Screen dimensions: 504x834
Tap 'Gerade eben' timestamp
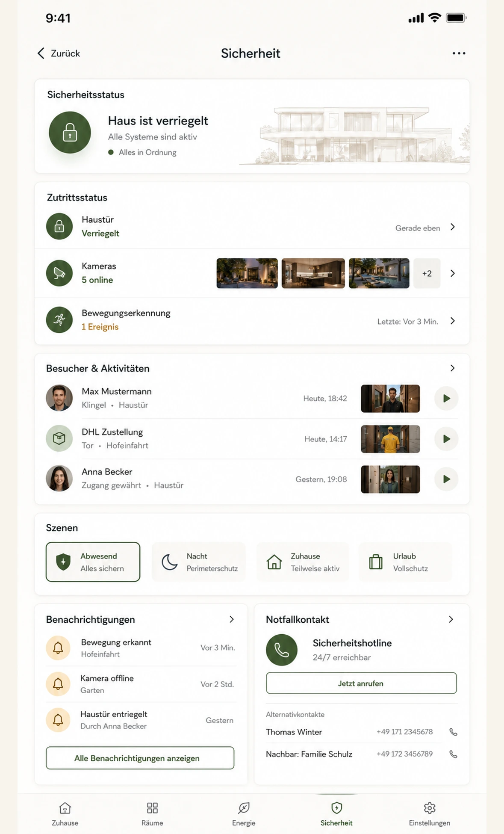point(418,228)
